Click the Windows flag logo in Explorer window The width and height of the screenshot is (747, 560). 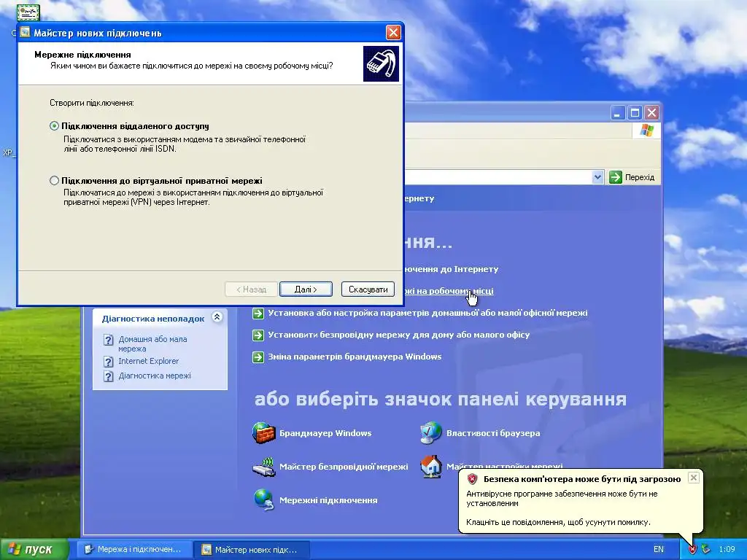pos(646,131)
